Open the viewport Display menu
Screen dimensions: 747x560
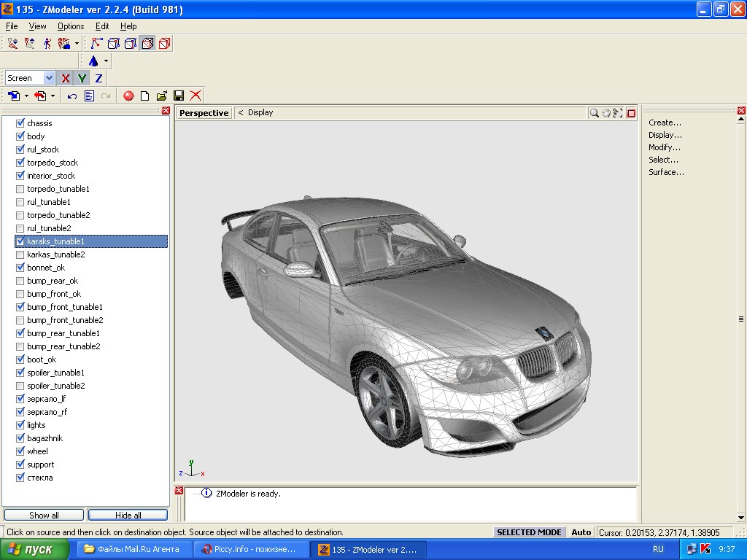(x=260, y=112)
